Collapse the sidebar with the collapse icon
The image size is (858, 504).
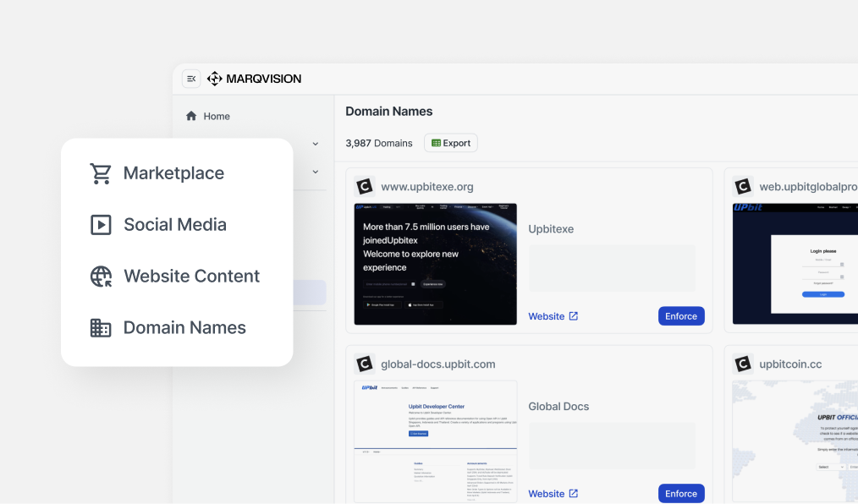point(191,78)
